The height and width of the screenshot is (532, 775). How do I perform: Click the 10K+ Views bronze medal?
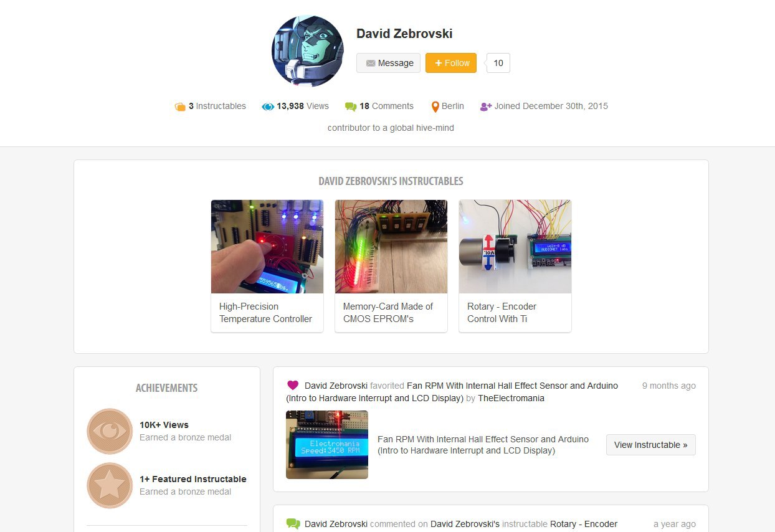(x=110, y=431)
